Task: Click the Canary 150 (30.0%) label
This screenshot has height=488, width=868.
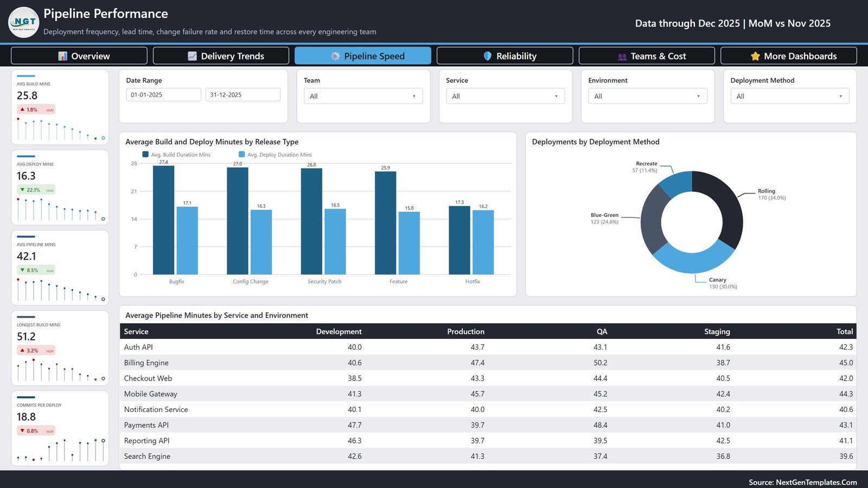Action: 723,283
